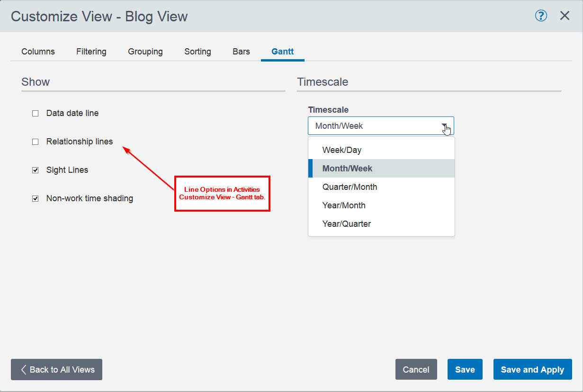The height and width of the screenshot is (392, 583).
Task: Collapse the Timescale dropdown arrow
Action: (445, 126)
